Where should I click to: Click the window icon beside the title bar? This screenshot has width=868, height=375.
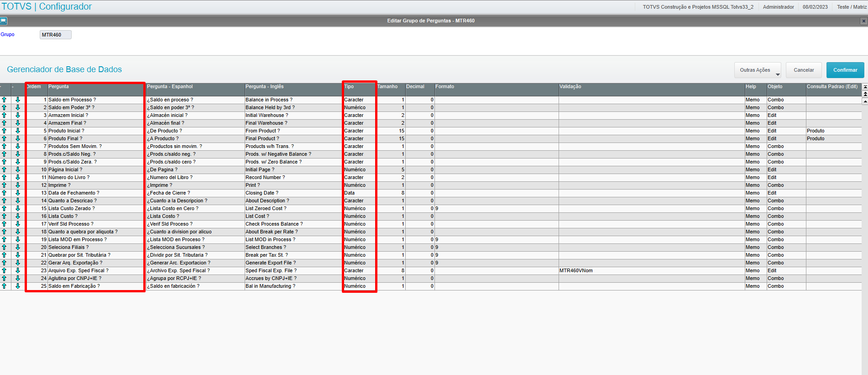[4, 21]
